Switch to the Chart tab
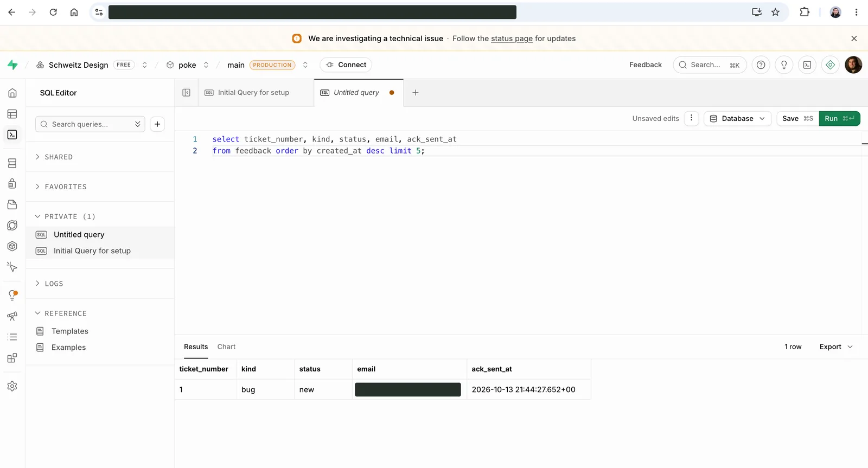The width and height of the screenshot is (868, 468). click(x=226, y=347)
